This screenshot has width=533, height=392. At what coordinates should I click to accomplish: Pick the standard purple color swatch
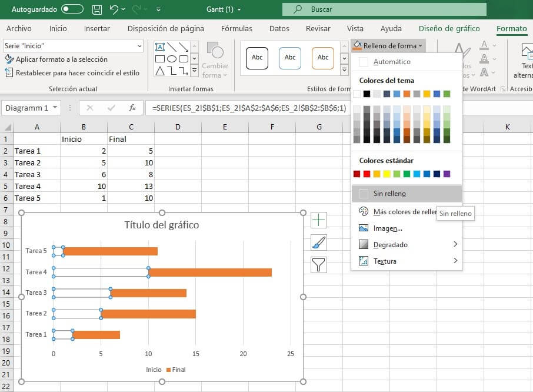(447, 174)
